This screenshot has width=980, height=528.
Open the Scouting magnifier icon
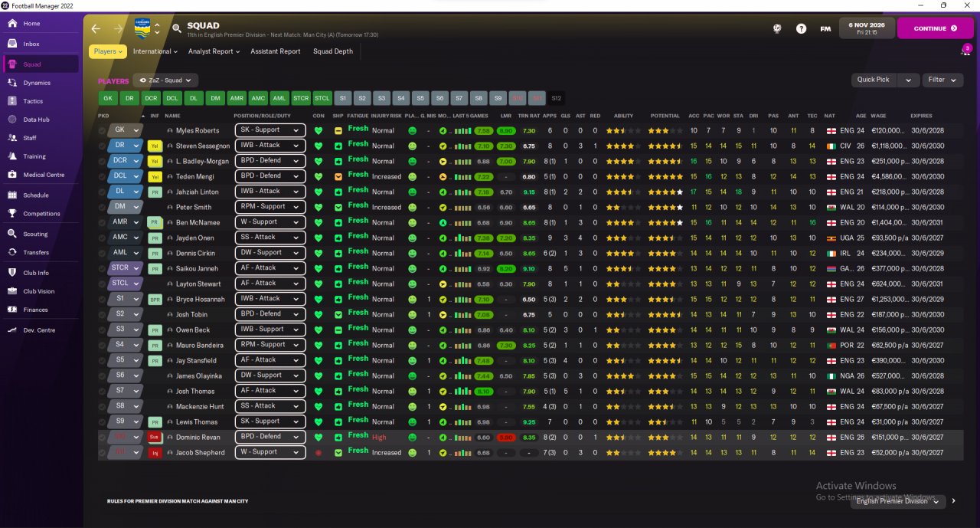pos(12,234)
